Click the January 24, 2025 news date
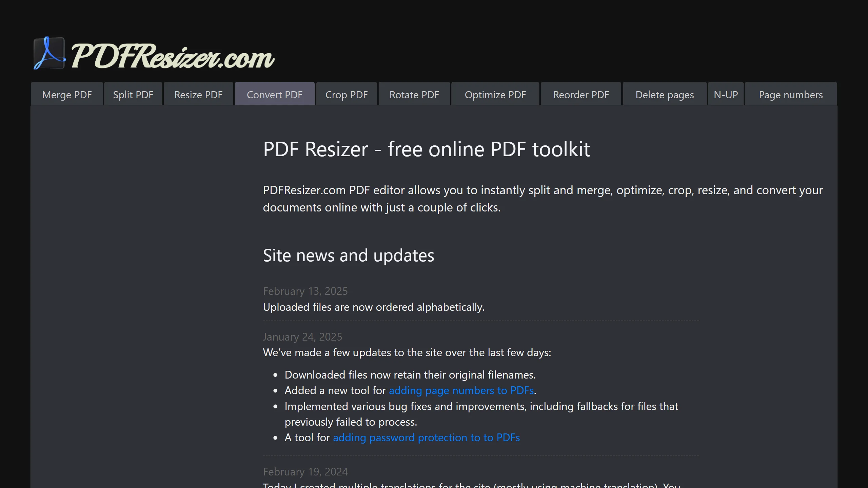The width and height of the screenshot is (868, 488). pos(302,337)
